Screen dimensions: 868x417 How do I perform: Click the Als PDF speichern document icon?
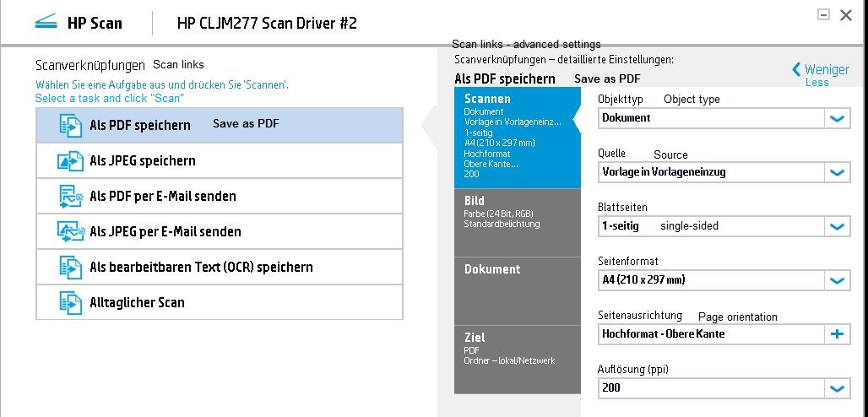click(70, 126)
